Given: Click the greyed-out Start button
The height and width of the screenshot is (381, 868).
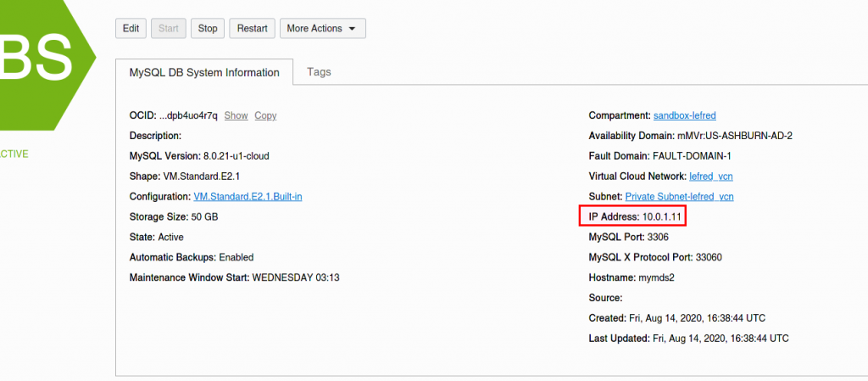Looking at the screenshot, I should click(x=169, y=28).
